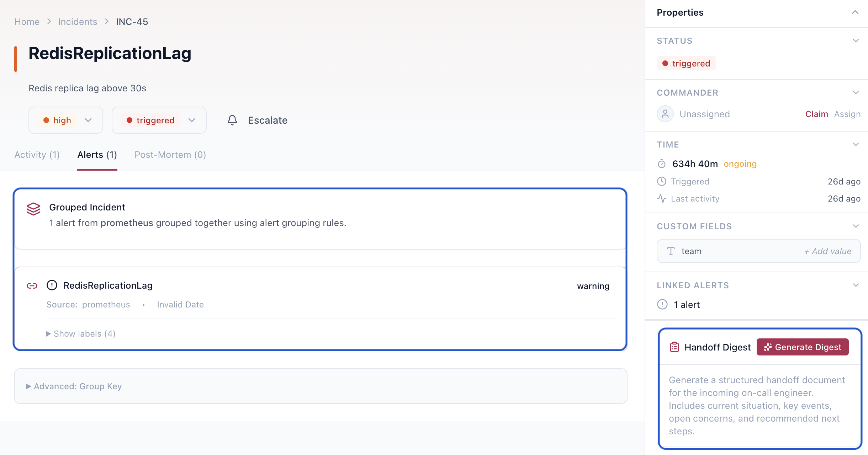Collapse the Commander section

856,92
